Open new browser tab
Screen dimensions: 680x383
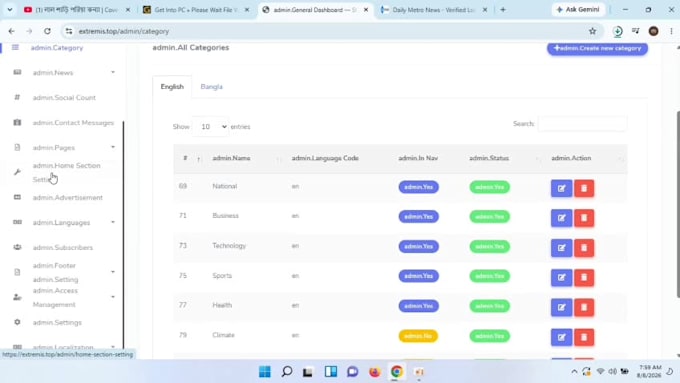click(x=503, y=10)
